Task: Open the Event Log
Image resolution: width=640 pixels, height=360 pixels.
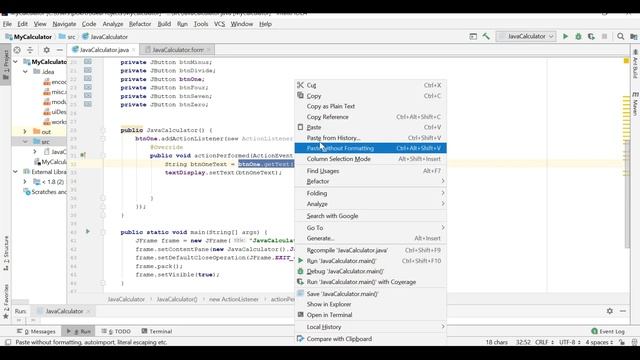Action: click(608, 331)
